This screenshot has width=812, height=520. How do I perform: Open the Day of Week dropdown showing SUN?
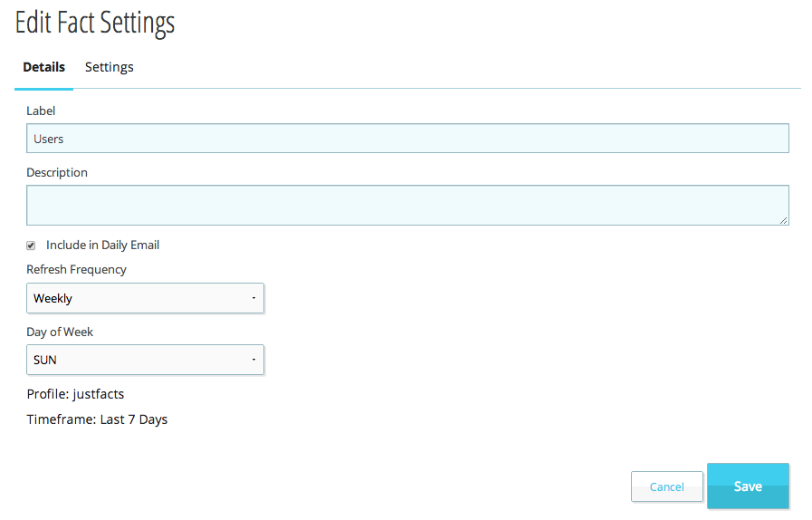coord(145,360)
